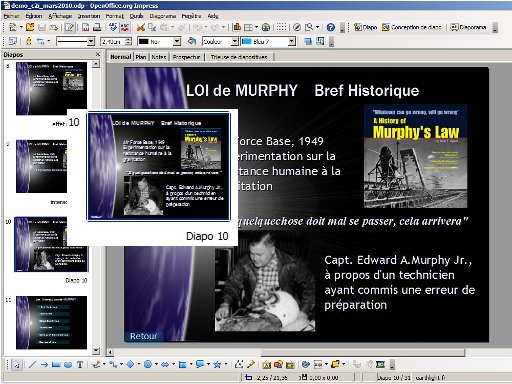
Task: Expand the Basic shapes diamond dropdown arrow
Action: pyautogui.click(x=139, y=365)
